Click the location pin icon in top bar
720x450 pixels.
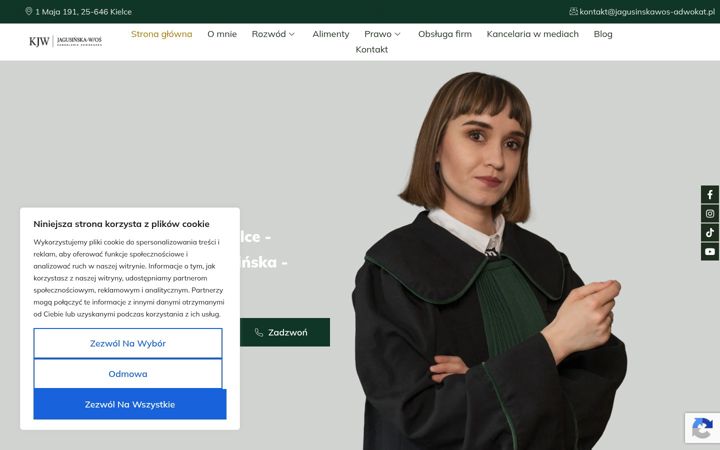[x=28, y=11]
